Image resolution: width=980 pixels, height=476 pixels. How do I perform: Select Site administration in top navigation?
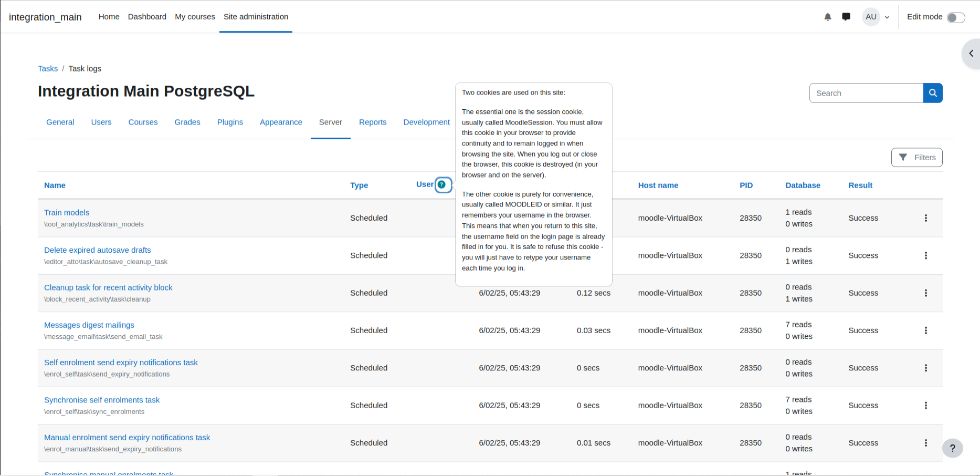point(256,17)
